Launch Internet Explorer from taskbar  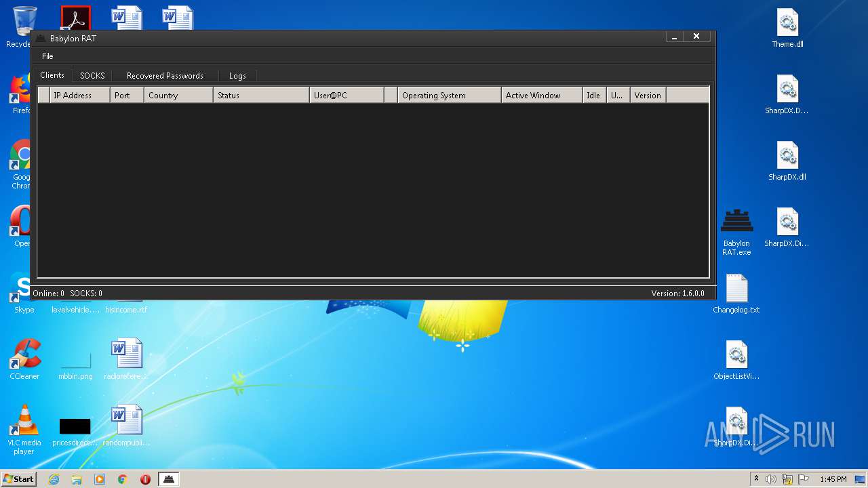pos(54,479)
